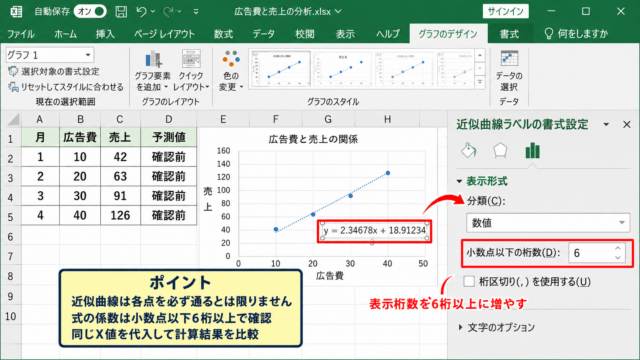Click cell C5 containing 126
This screenshot has height=360, width=640.
(x=120, y=216)
